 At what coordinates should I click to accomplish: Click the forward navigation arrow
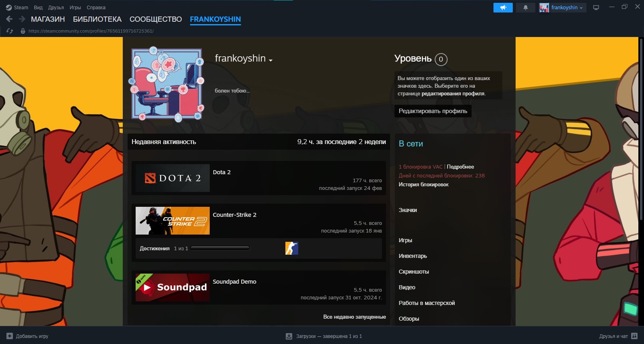[22, 19]
